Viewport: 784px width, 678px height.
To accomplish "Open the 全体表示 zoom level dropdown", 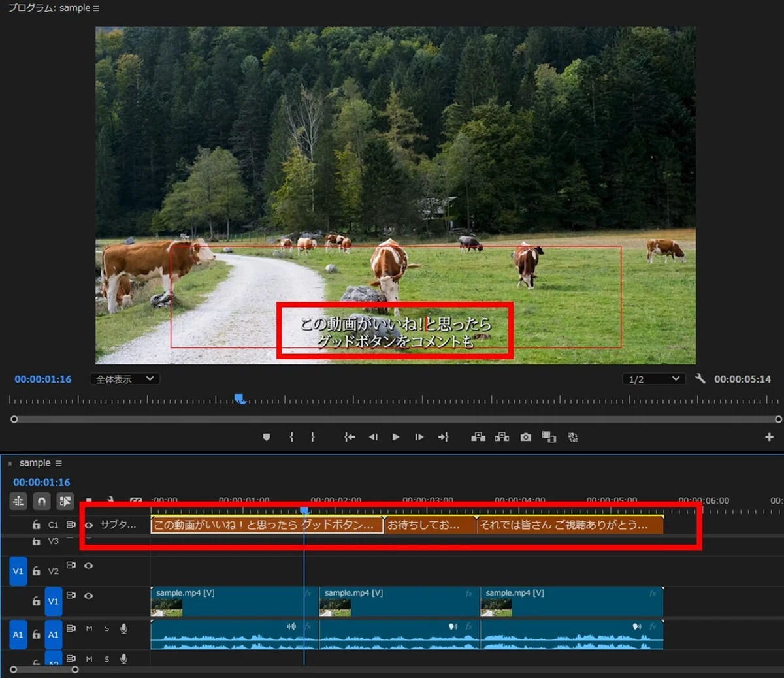I will (x=125, y=379).
